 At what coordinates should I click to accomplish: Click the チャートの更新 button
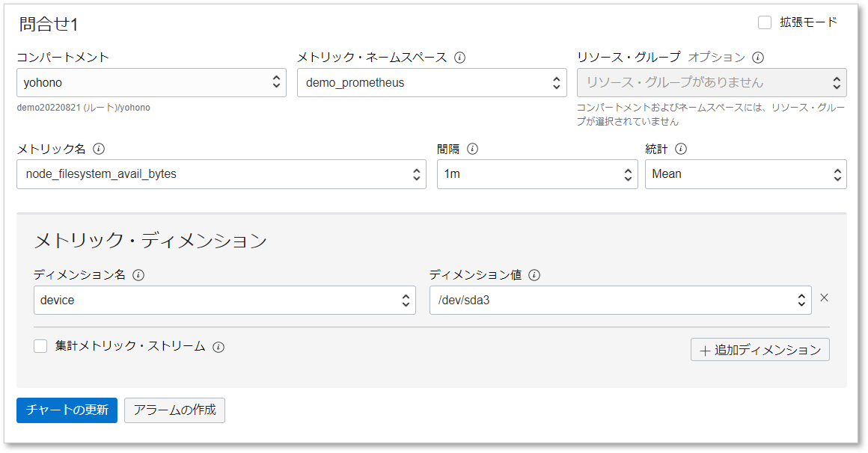click(67, 410)
